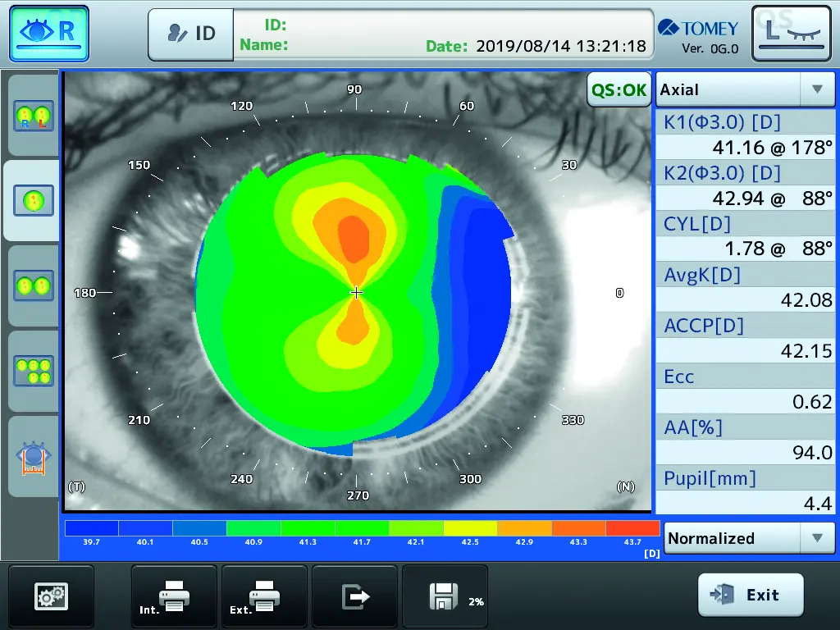Screen dimensions: 840x630
Task: Open the settings gear button
Action: tap(51, 596)
